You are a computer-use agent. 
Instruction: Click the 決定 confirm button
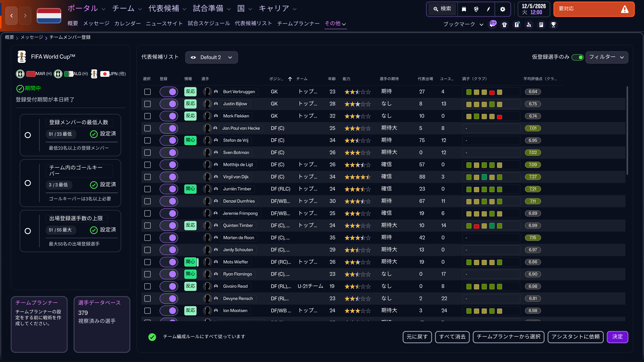point(618,337)
